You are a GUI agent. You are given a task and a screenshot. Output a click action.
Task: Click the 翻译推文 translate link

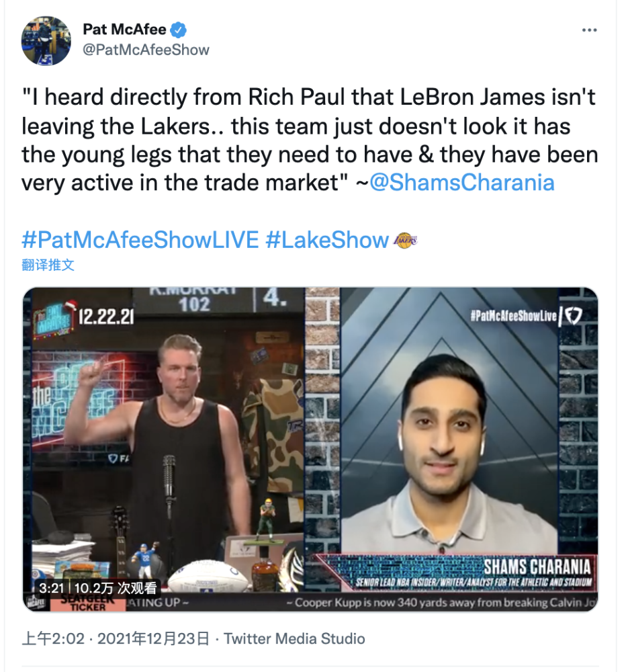pos(48,265)
